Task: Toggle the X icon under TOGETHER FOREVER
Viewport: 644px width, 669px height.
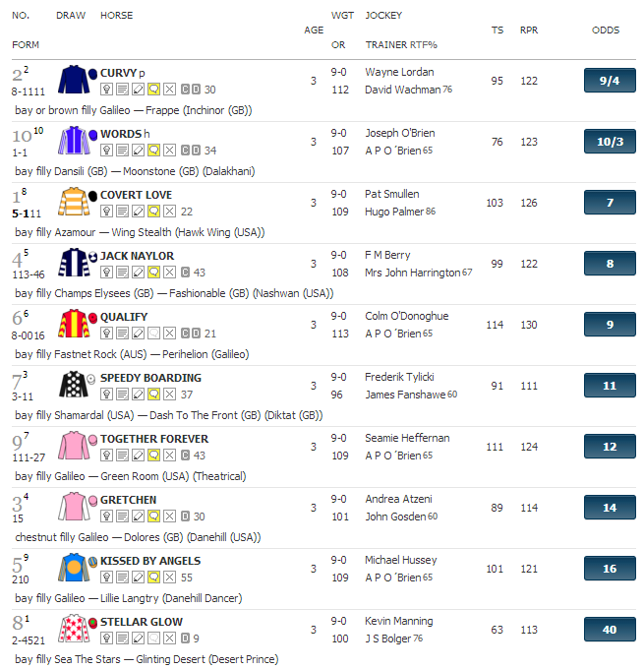Action: tap(170, 456)
